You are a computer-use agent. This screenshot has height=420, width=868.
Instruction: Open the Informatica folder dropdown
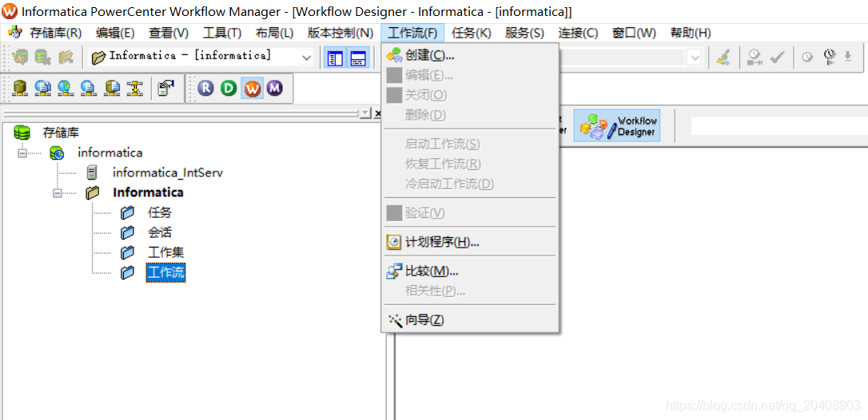pos(306,57)
